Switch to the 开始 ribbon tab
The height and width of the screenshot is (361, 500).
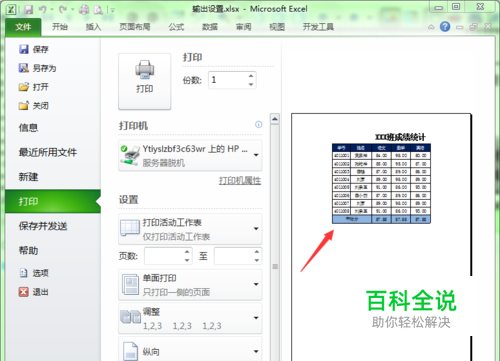(60, 27)
